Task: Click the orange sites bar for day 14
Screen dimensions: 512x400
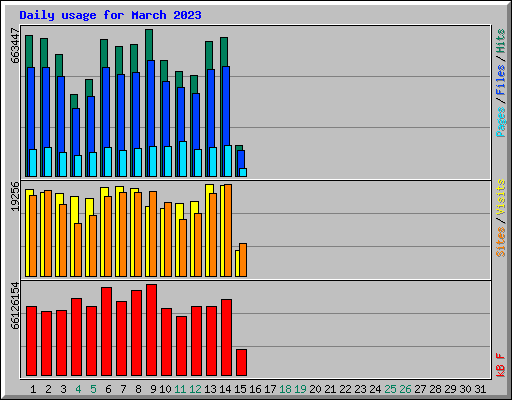Action: (228, 230)
